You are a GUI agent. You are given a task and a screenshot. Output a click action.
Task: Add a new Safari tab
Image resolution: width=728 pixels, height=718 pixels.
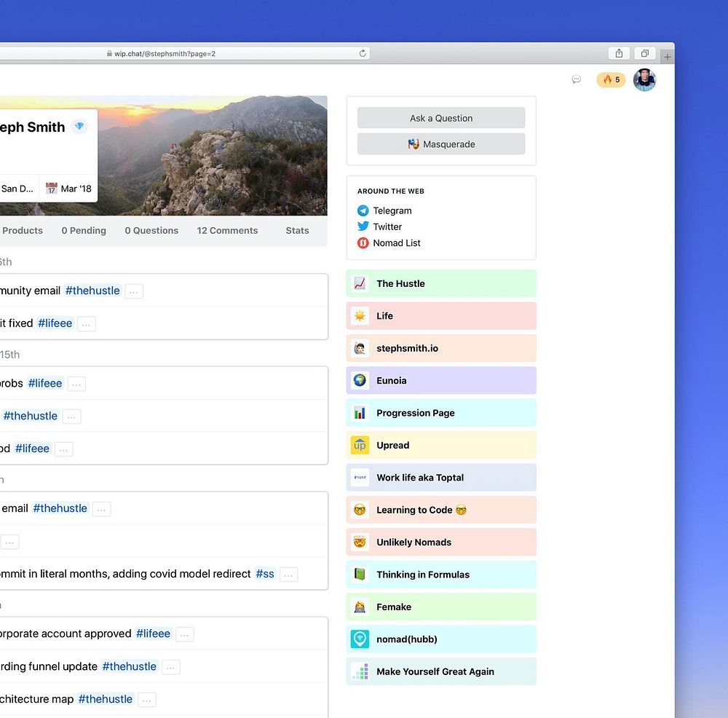(667, 57)
